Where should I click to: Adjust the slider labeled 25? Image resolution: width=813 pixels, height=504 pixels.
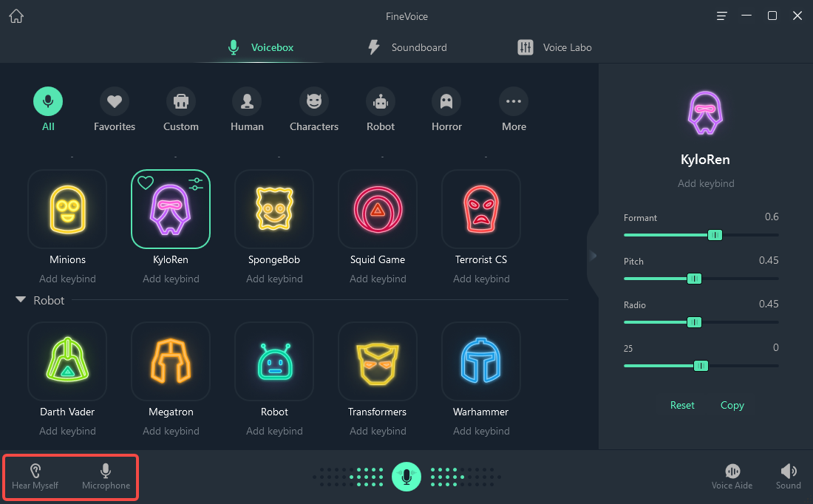tap(701, 366)
